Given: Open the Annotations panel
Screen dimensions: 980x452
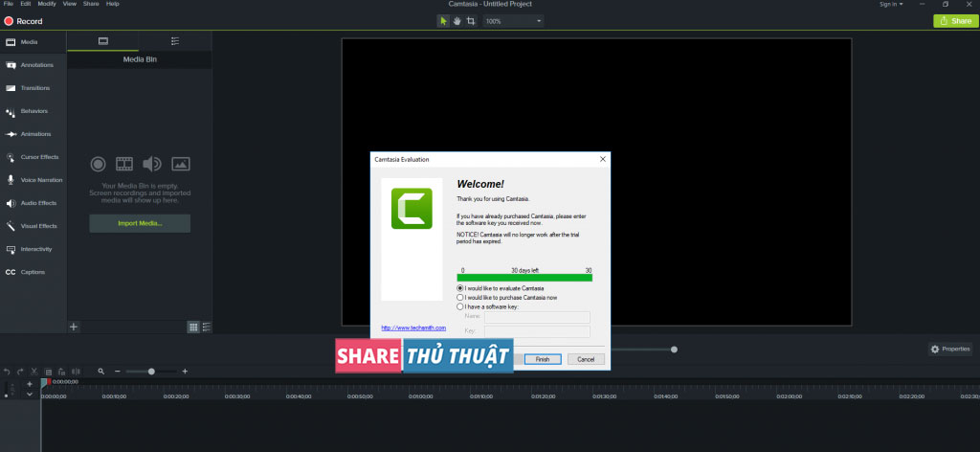Looking at the screenshot, I should 33,65.
